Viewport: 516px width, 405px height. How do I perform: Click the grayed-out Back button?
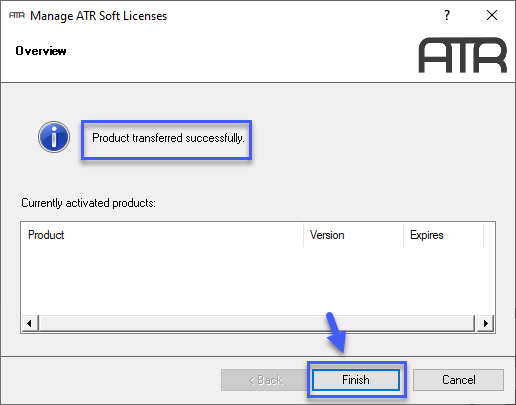265,380
